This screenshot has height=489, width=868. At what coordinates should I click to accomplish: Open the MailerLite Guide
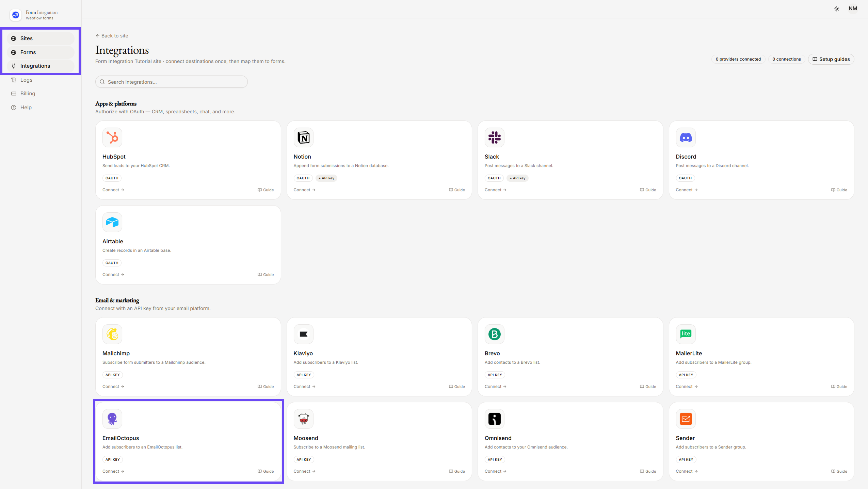pyautogui.click(x=839, y=387)
